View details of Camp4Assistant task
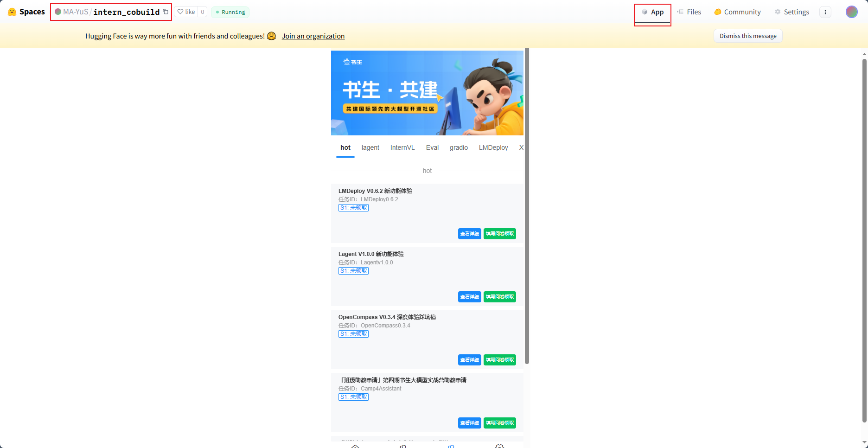 point(470,423)
